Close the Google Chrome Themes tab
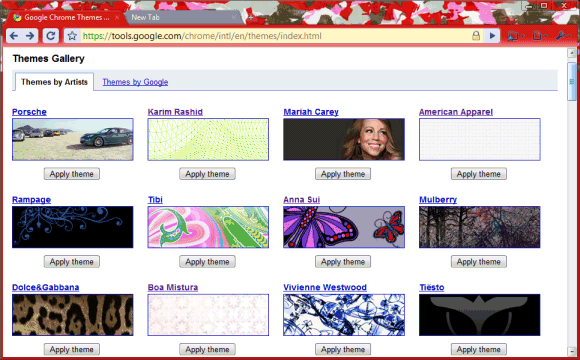This screenshot has height=360, width=580. tap(117, 17)
